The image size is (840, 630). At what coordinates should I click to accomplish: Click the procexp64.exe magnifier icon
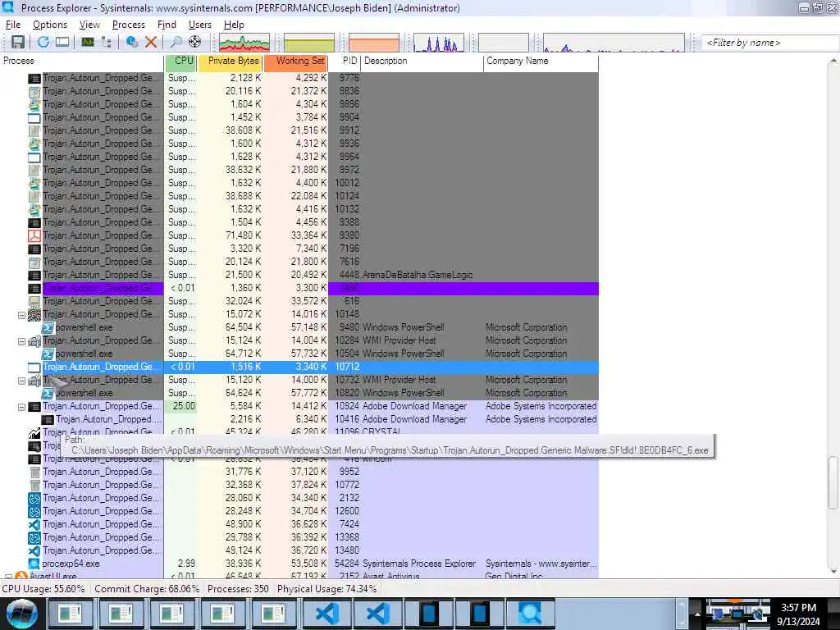click(x=34, y=564)
